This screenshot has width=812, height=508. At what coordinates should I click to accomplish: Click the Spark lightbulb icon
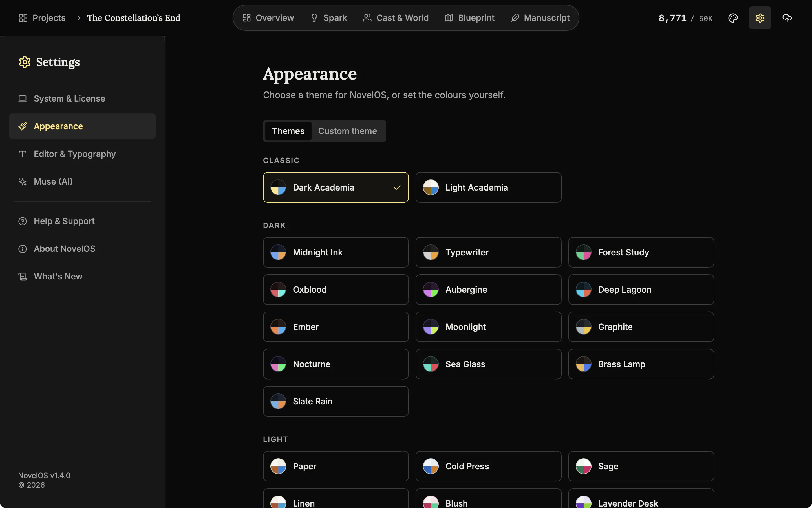click(314, 18)
